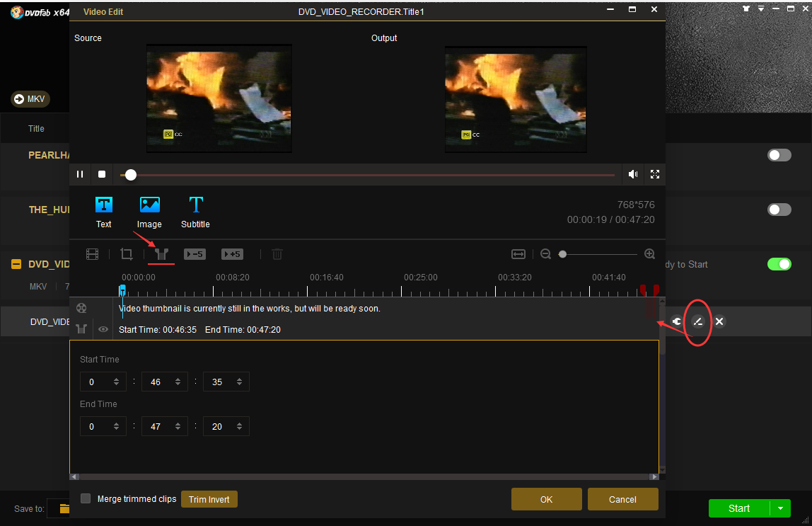The height and width of the screenshot is (526, 812).
Task: Collapse the DVD_VID title entry in DVDFab
Action: pyautogui.click(x=16, y=264)
